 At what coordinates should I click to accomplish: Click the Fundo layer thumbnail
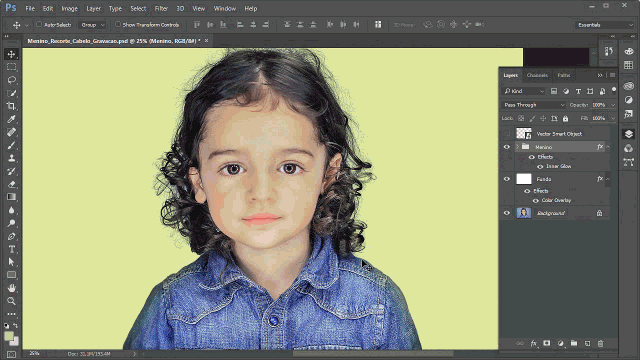[x=524, y=179]
